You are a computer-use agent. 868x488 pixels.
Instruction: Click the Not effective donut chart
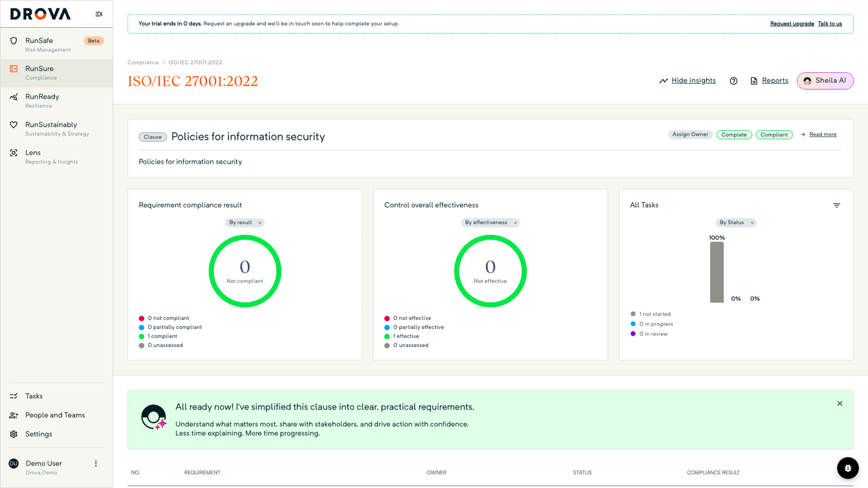(490, 271)
